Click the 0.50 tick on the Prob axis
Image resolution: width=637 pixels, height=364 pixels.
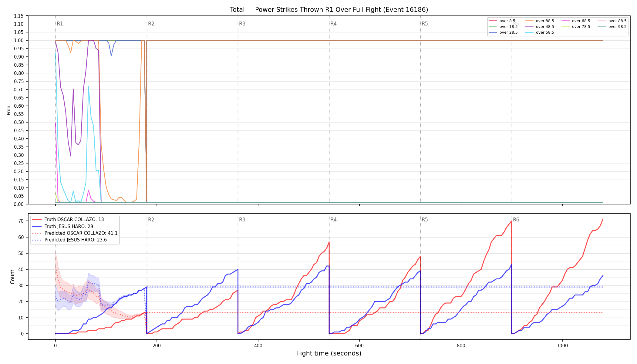19,122
